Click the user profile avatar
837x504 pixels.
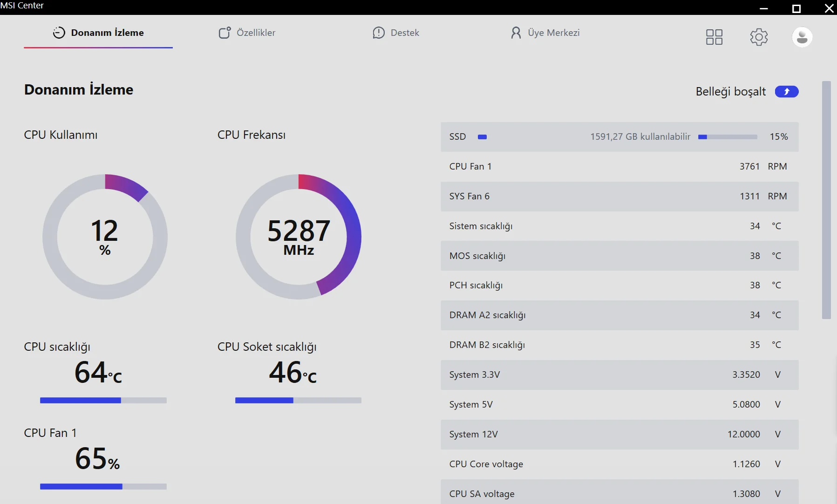[x=802, y=37]
